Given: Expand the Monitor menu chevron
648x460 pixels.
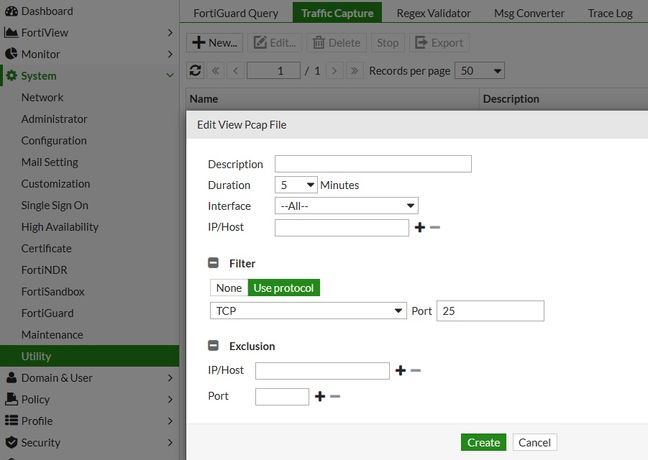Looking at the screenshot, I should (x=170, y=54).
